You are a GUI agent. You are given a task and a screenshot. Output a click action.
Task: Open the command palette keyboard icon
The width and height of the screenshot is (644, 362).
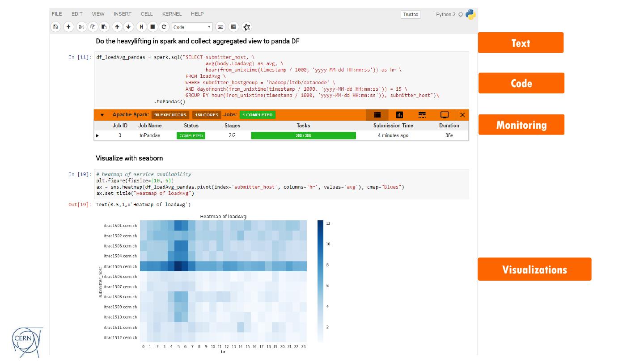click(220, 27)
